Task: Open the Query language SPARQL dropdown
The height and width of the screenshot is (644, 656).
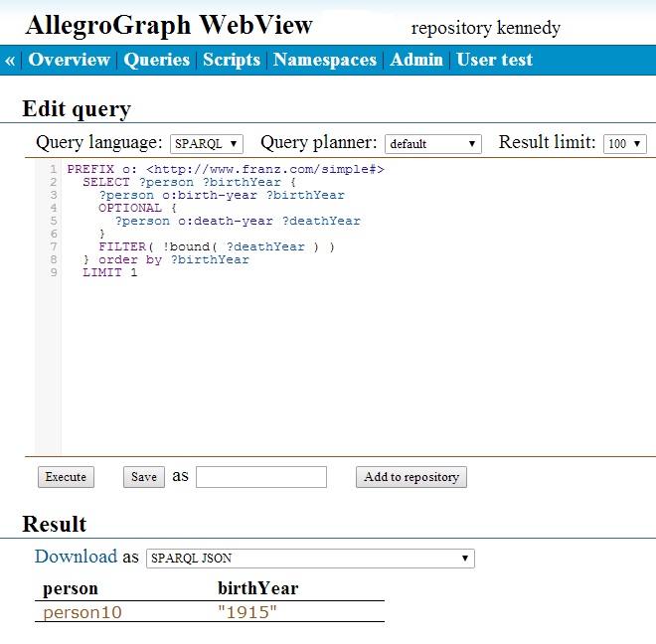Action: coord(207,144)
